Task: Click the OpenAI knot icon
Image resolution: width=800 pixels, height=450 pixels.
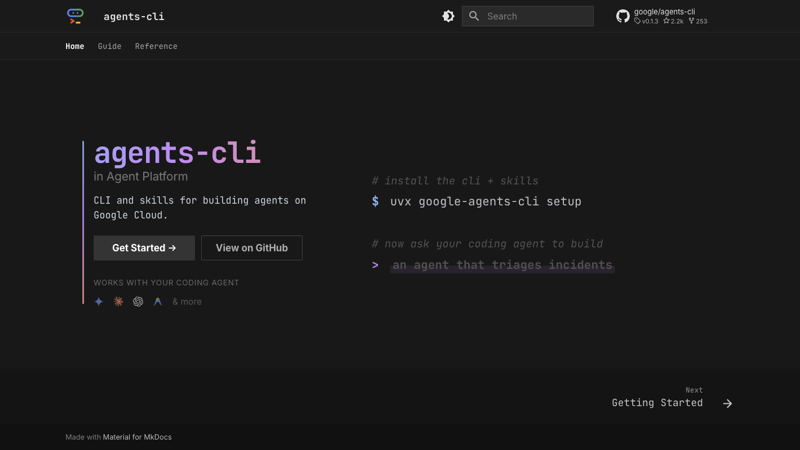Action: coord(138,302)
